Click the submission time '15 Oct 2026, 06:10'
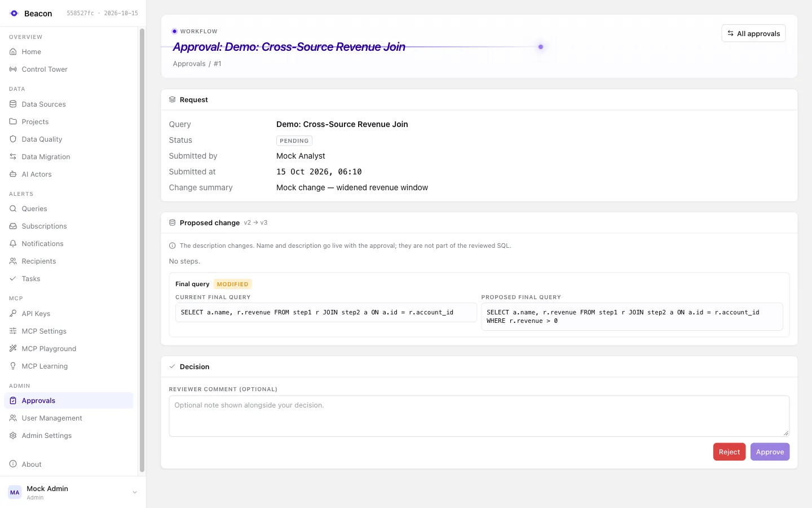812x508 pixels. click(x=319, y=172)
